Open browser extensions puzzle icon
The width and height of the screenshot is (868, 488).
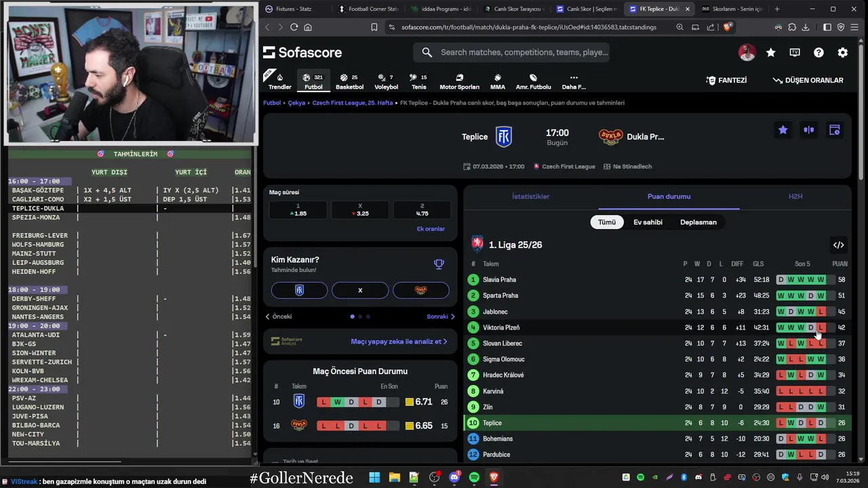click(792, 27)
